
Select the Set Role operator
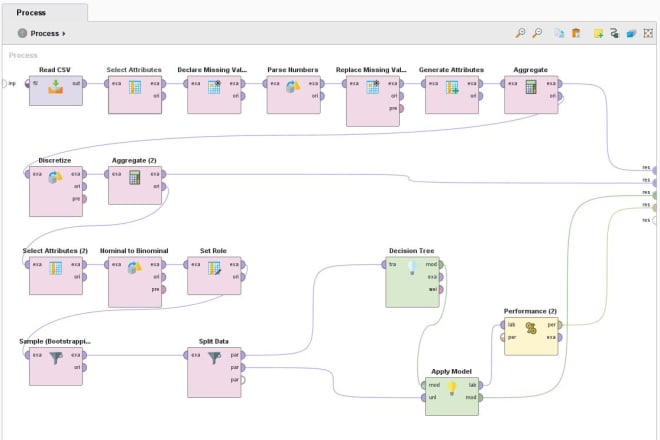[215, 268]
